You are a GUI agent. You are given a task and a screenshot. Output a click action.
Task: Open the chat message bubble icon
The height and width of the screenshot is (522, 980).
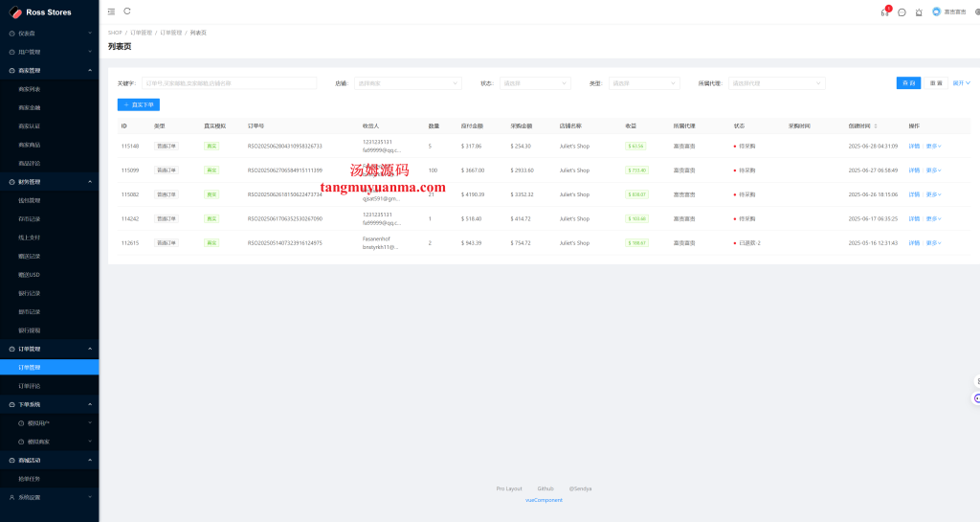902,11
